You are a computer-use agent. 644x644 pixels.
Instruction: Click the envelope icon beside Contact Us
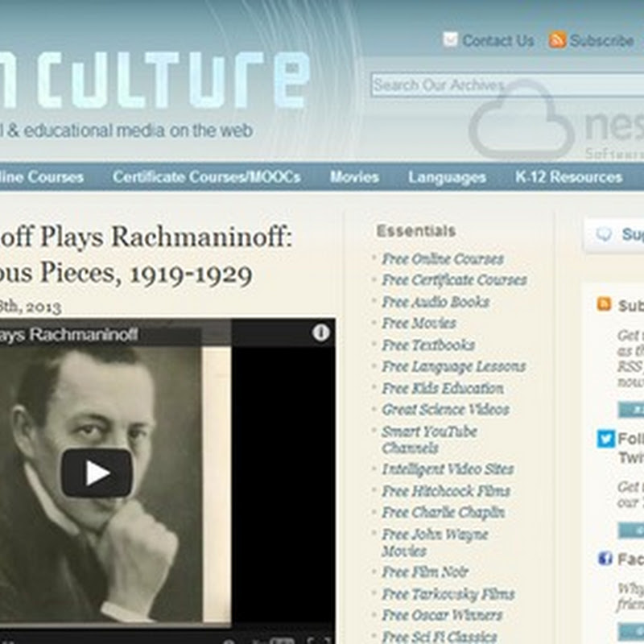[x=450, y=39]
